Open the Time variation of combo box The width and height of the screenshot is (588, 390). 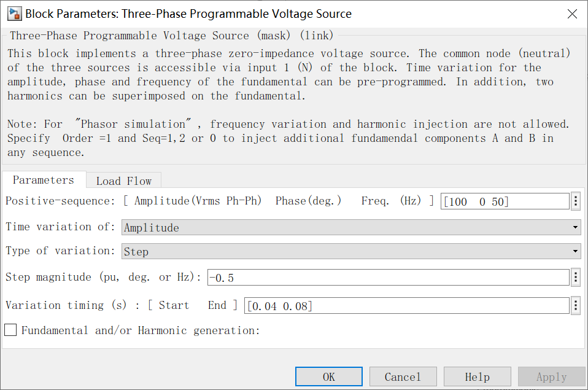coord(350,227)
